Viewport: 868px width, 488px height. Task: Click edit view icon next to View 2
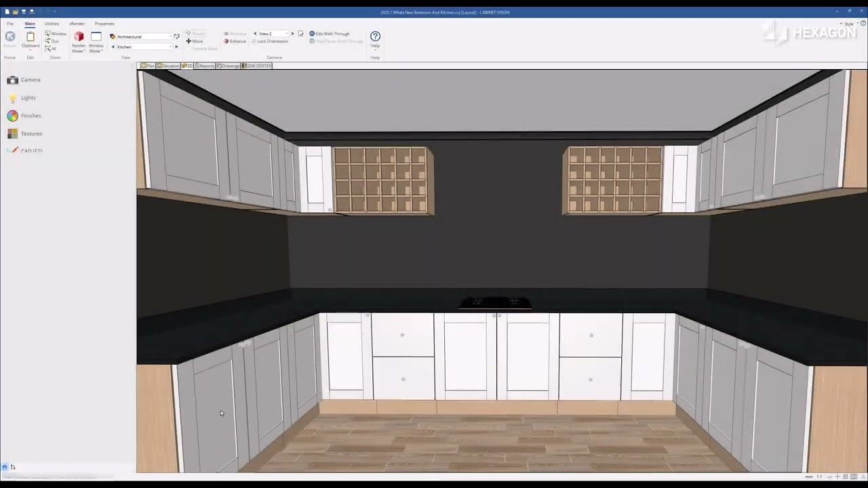pyautogui.click(x=301, y=33)
